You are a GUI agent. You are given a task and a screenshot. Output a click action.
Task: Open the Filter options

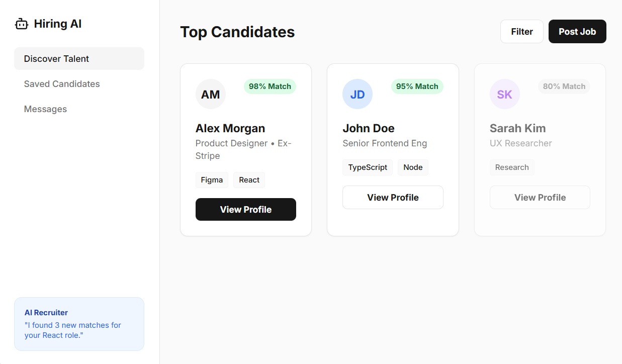click(521, 31)
